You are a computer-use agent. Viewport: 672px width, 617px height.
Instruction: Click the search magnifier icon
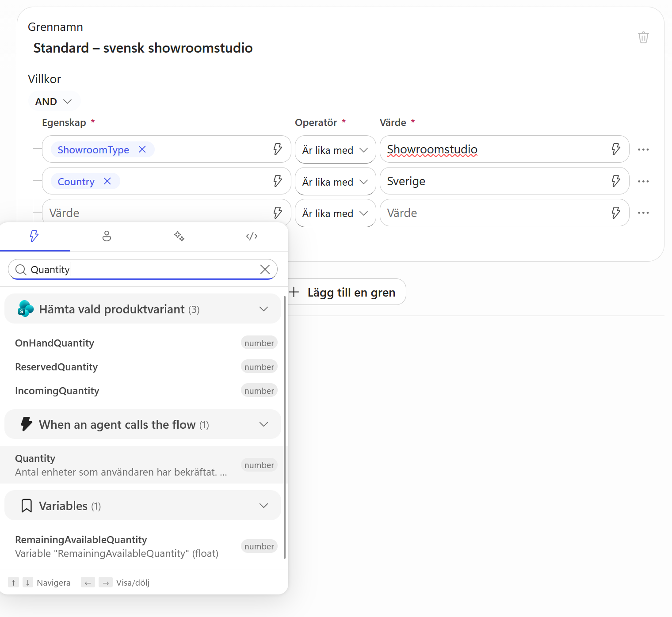pos(21,270)
